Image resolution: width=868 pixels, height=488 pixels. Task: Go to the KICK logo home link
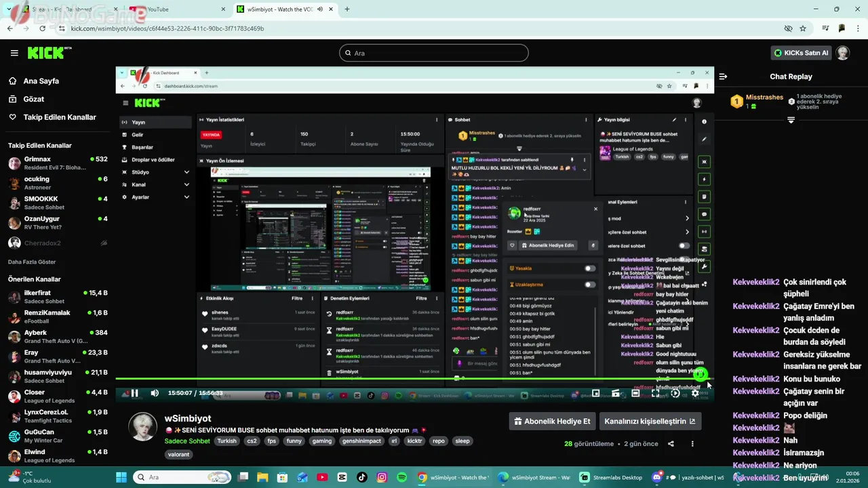click(x=50, y=53)
